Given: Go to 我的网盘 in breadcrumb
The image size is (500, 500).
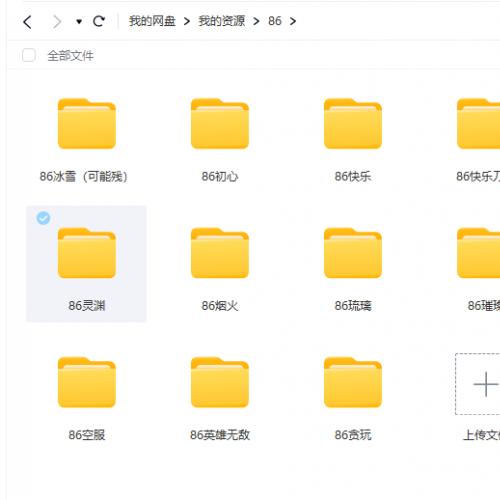Looking at the screenshot, I should point(152,21).
